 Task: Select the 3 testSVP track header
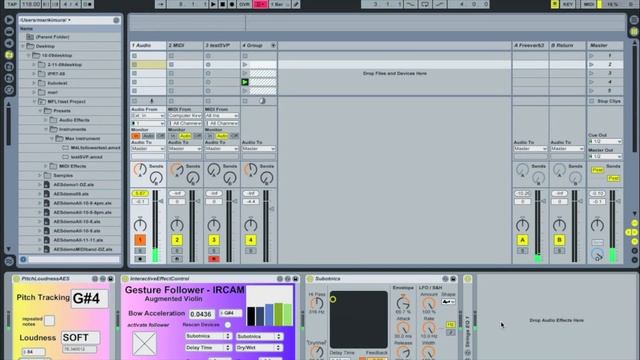click(222, 45)
